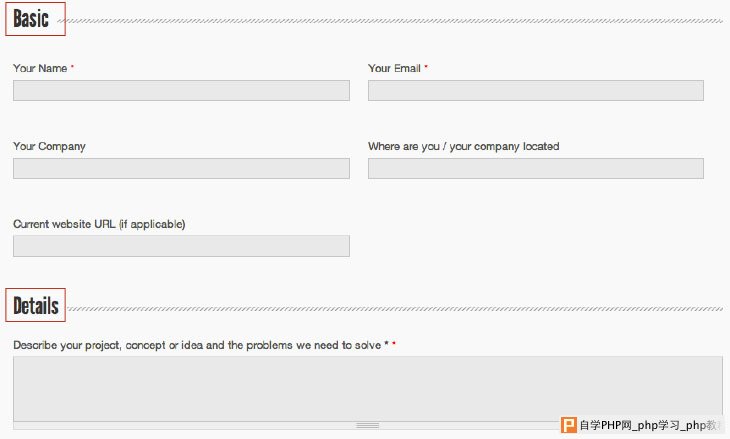
Task: Focus the Current website URL field
Action: [x=181, y=246]
